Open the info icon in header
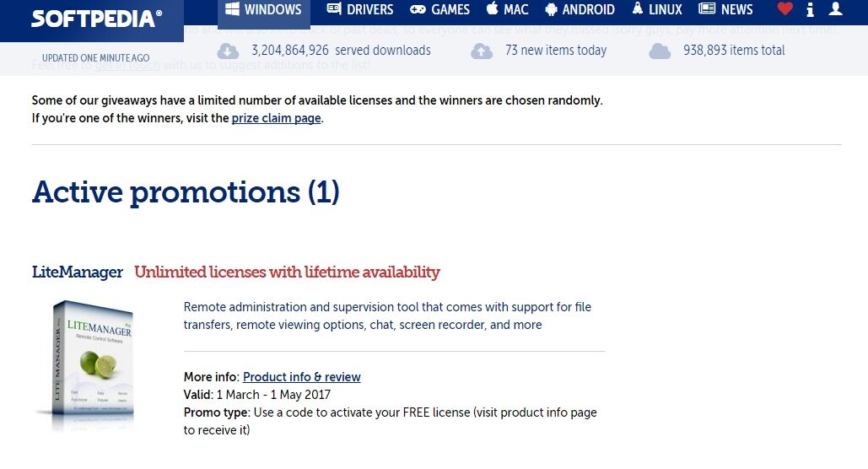868x469 pixels. [811, 9]
